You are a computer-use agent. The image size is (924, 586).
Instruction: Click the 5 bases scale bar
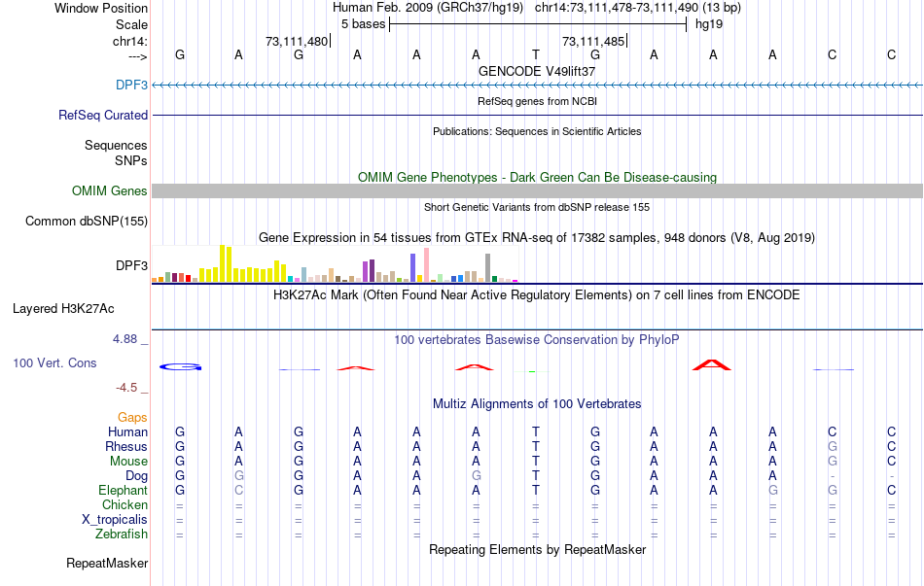[x=538, y=24]
